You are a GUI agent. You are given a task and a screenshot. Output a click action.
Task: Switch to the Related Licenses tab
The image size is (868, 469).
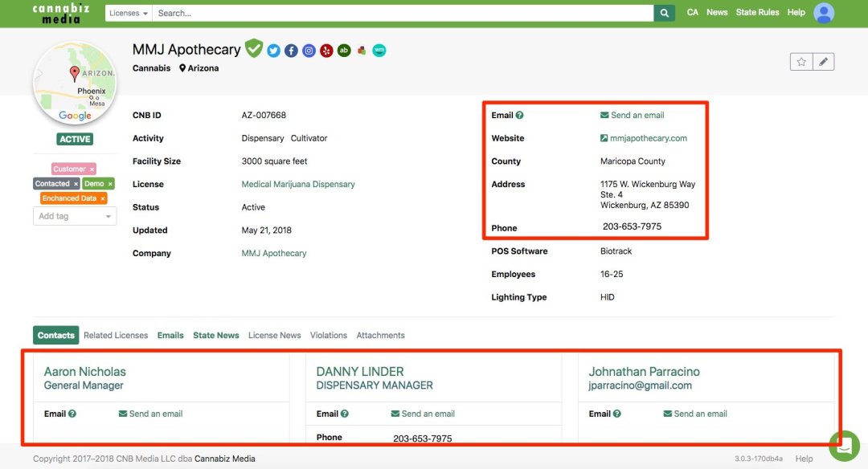(x=116, y=335)
